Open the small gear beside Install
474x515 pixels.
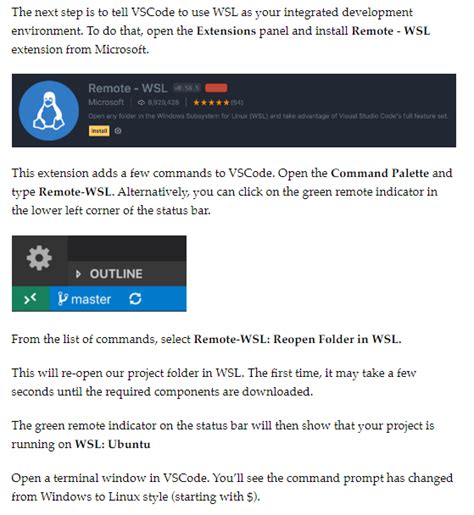(118, 131)
